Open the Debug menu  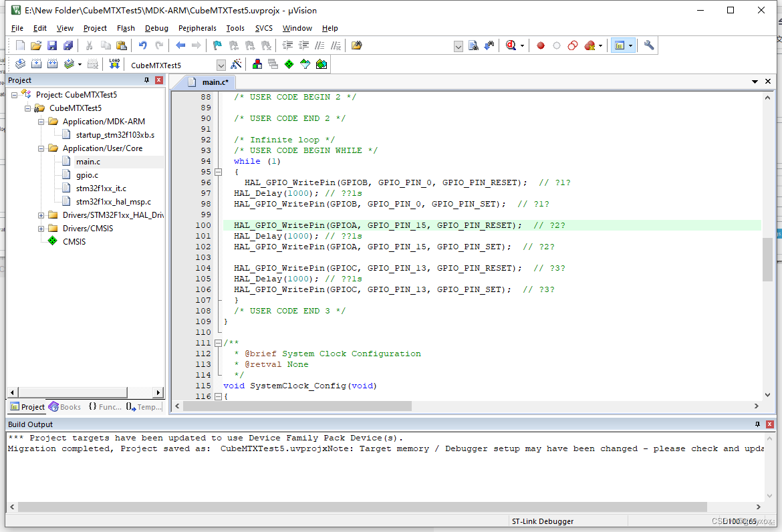pyautogui.click(x=156, y=29)
